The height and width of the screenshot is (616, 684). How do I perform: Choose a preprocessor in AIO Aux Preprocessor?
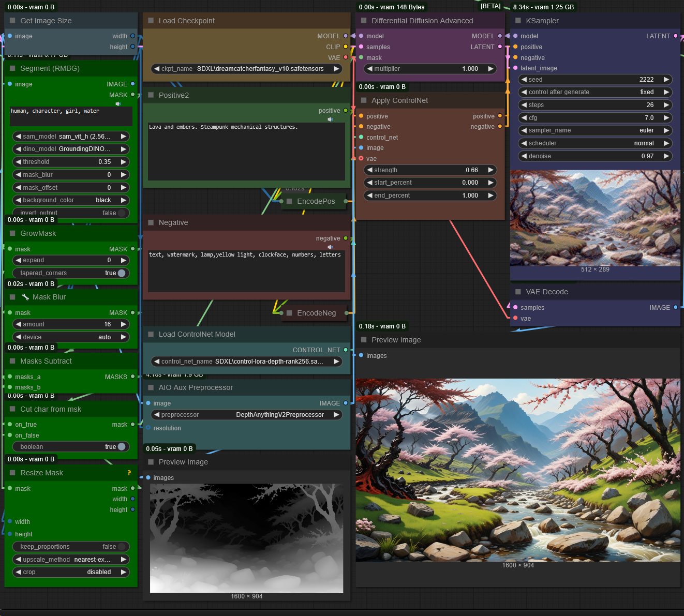[247, 415]
